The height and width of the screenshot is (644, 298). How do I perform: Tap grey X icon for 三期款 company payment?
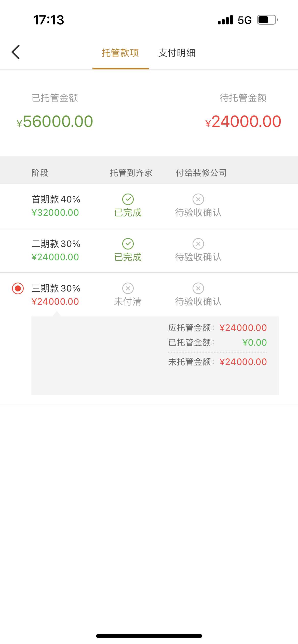pos(198,288)
